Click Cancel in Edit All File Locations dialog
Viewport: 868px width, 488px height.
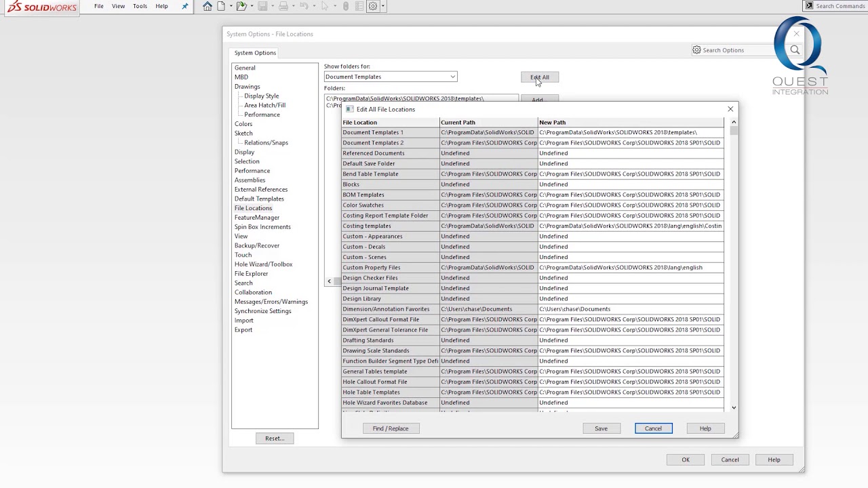pyautogui.click(x=653, y=428)
